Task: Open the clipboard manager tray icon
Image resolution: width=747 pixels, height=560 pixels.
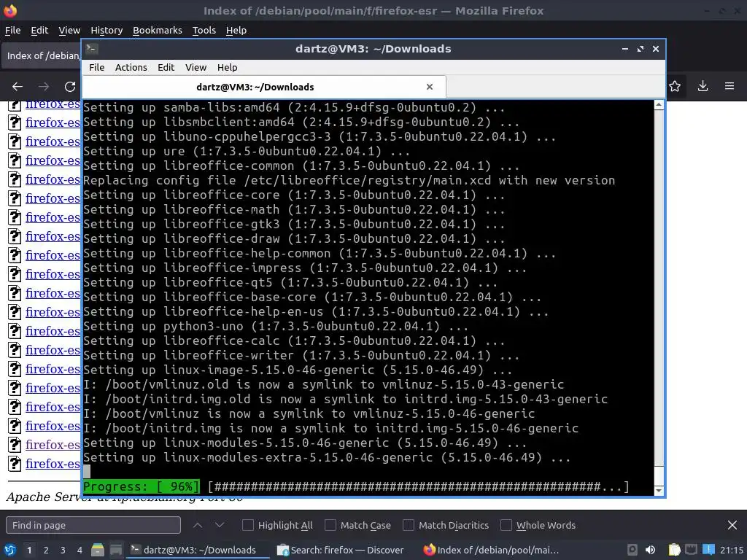Action: coord(674,550)
